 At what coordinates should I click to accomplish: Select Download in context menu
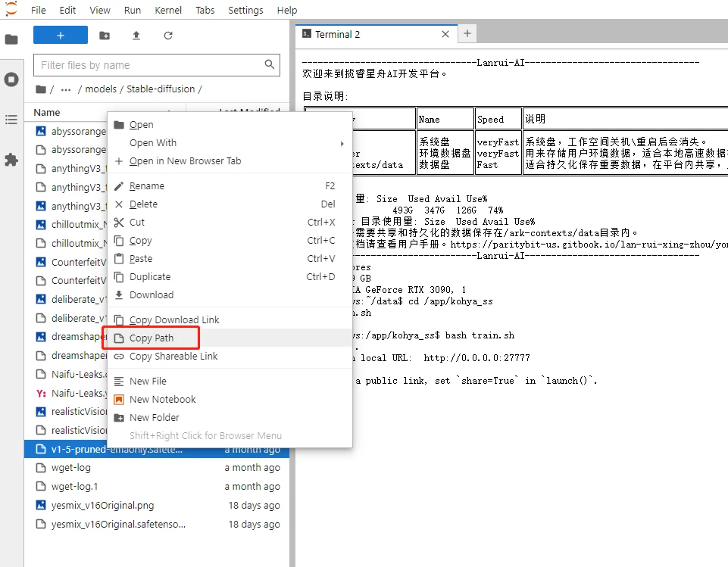coord(230,294)
